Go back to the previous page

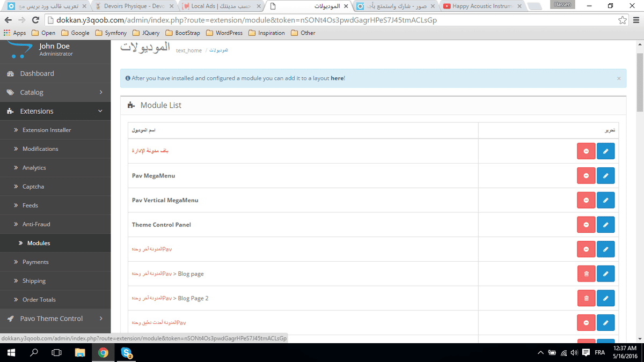8,20
